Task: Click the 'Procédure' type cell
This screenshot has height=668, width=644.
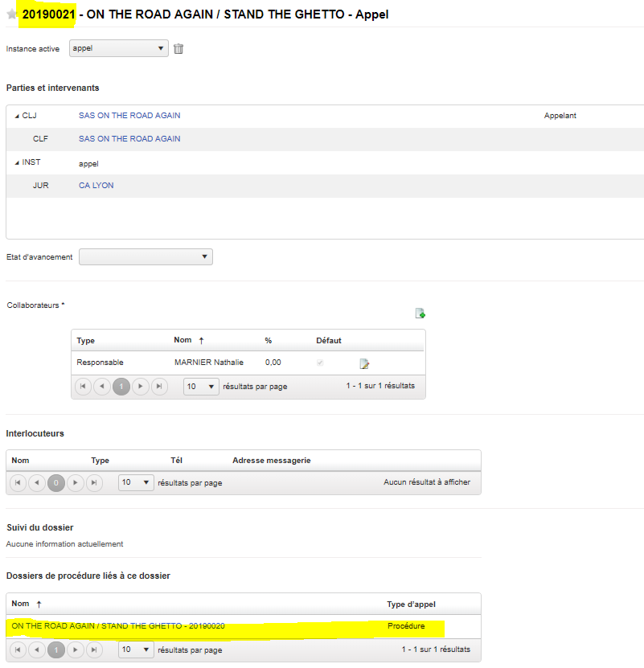Action: (406, 626)
